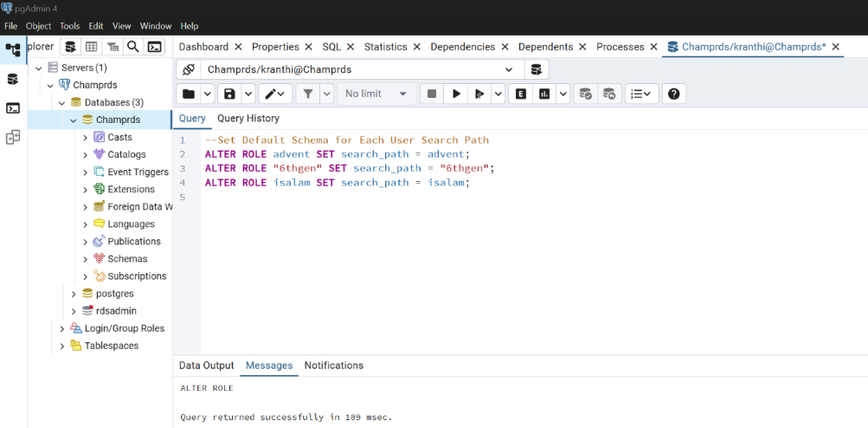Image resolution: width=868 pixels, height=428 pixels.
Task: Switch to the Statistics tab
Action: 386,47
